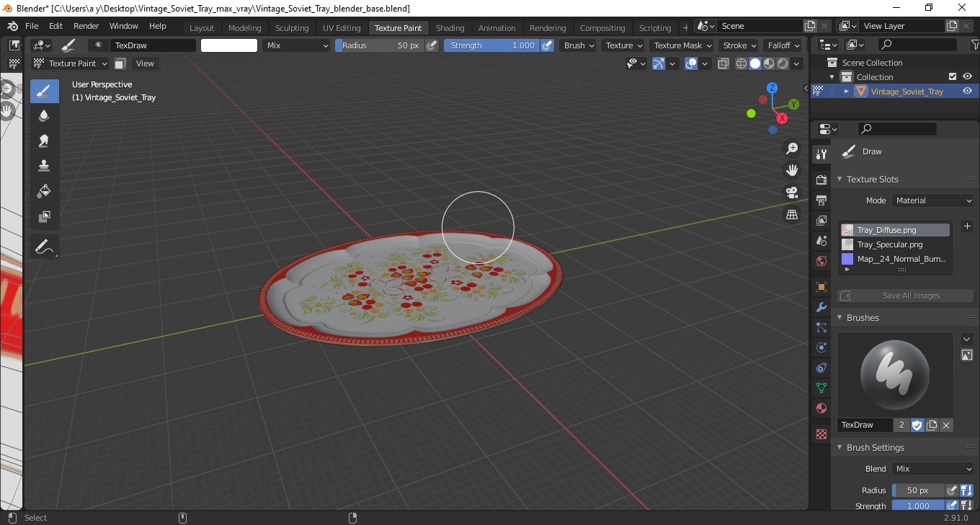Viewport: 980px width, 525px height.
Task: Toggle Collection exclude checkbox in outliner
Action: coord(953,76)
